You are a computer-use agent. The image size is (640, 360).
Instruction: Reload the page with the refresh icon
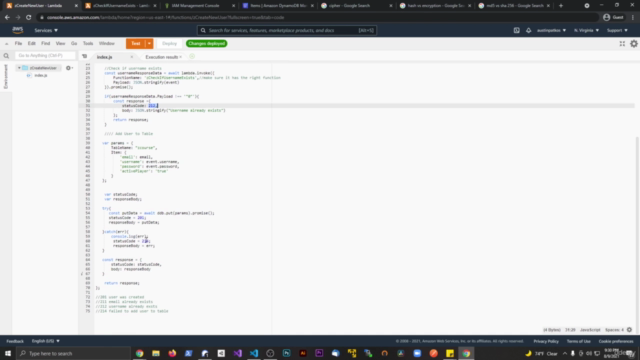(x=29, y=18)
